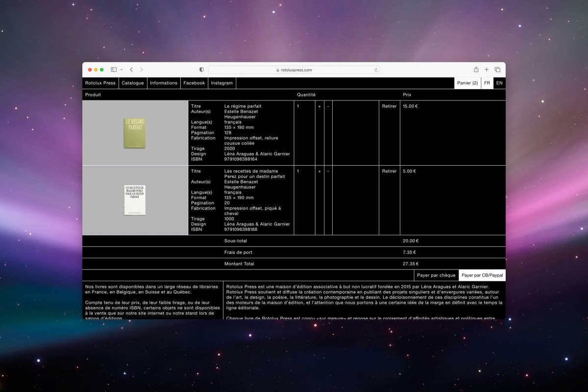Open the Share icon in Safari toolbar
Viewport: 588px width, 392px height.
point(476,70)
